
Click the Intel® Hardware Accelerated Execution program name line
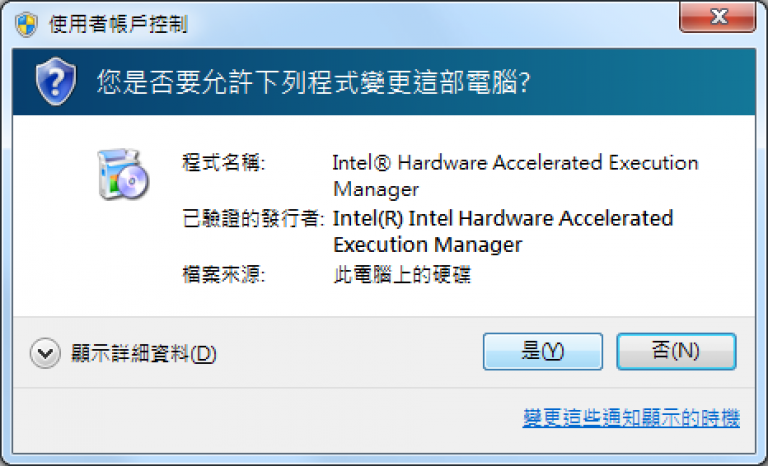pos(515,163)
